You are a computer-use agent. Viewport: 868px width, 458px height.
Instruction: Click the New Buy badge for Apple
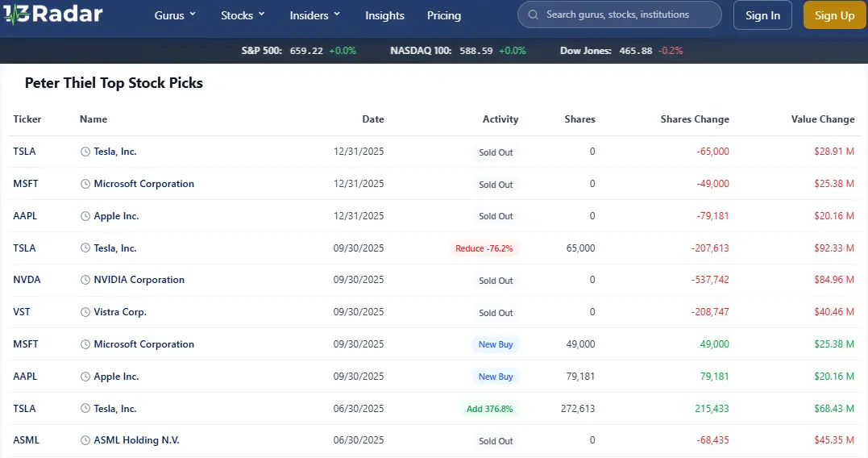coord(496,377)
